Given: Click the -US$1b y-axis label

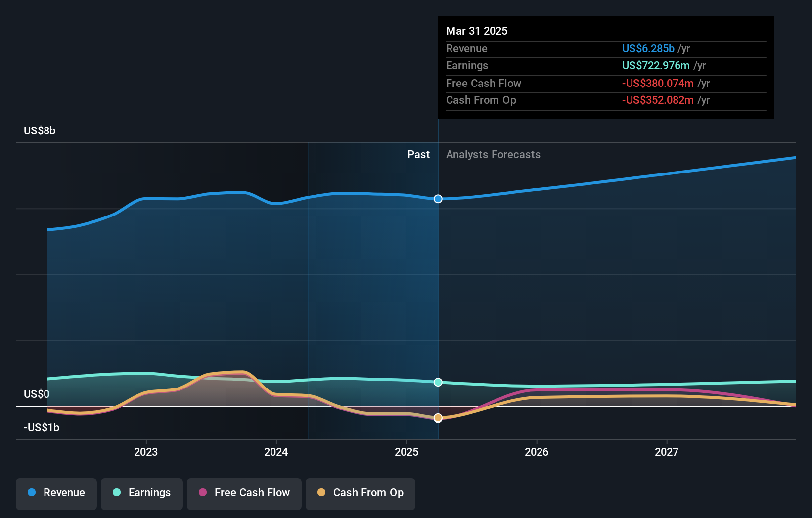Looking at the screenshot, I should click(42, 427).
